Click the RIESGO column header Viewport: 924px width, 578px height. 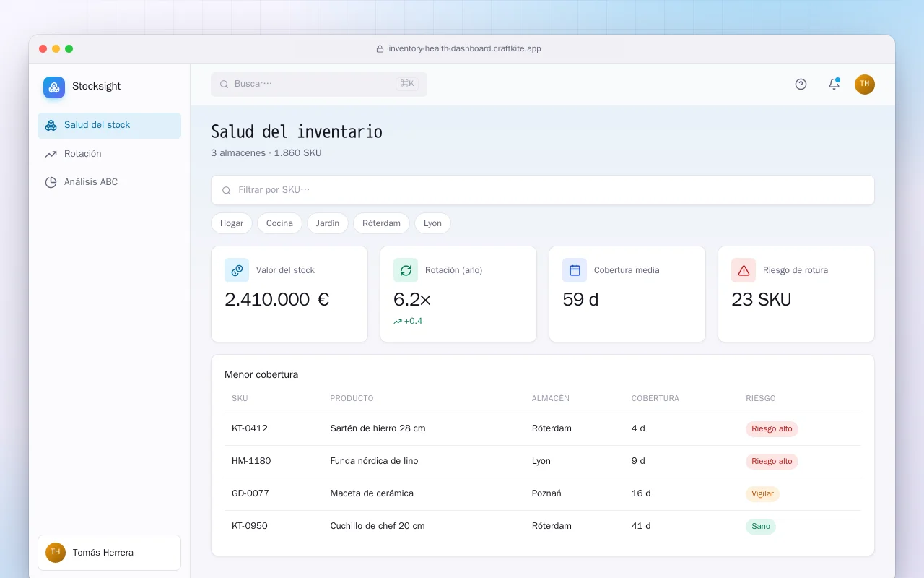coord(761,399)
